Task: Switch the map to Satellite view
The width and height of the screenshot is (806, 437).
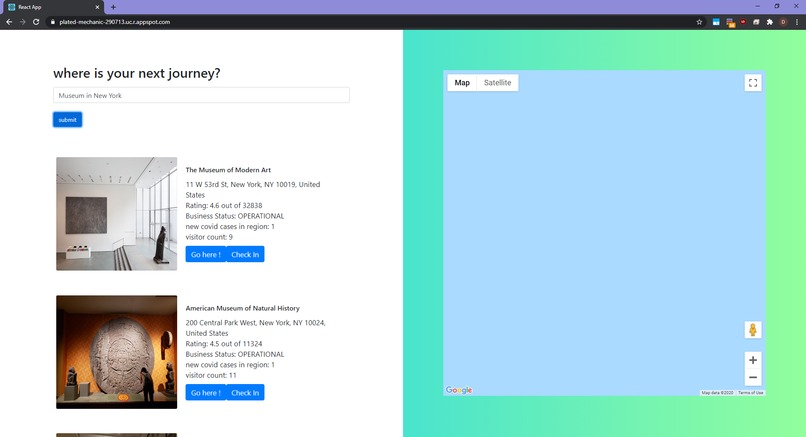Action: 498,83
